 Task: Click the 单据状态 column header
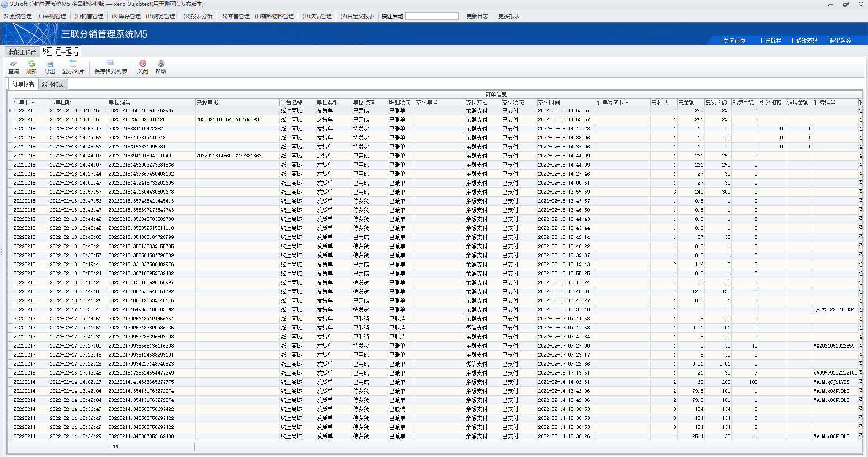369,102
